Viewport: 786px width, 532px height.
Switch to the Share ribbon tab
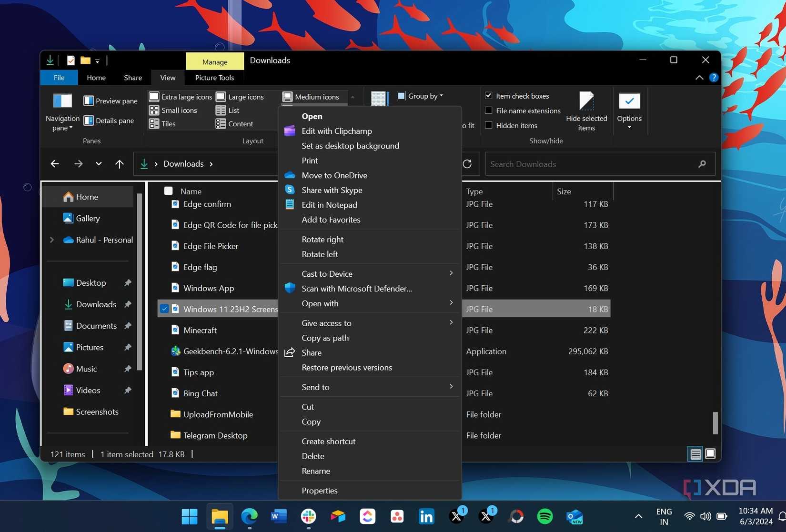tap(132, 77)
